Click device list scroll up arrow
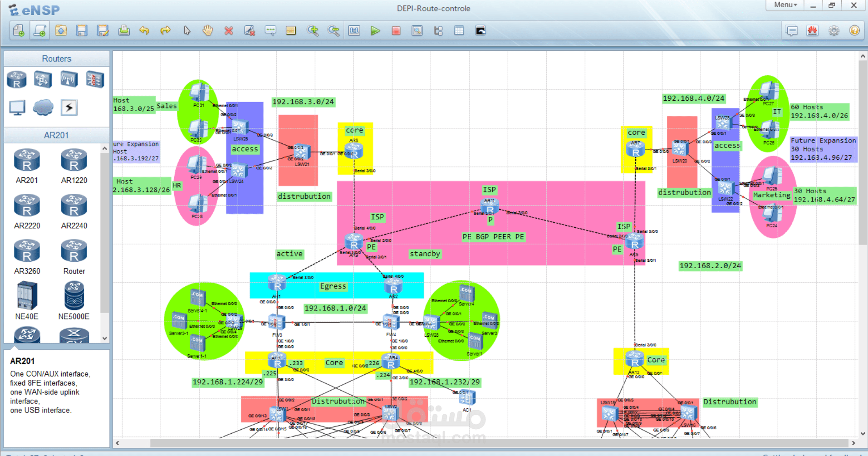868x456 pixels. (105, 148)
